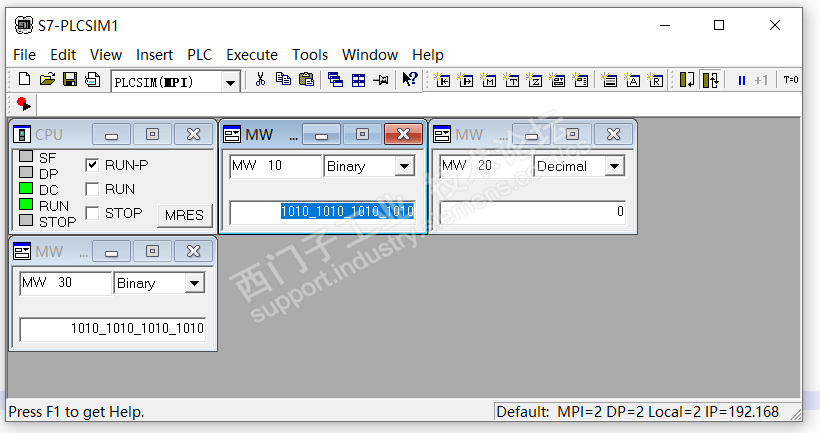Click the Save PLC floppy icon
Image resolution: width=820 pixels, height=433 pixels.
tap(70, 79)
